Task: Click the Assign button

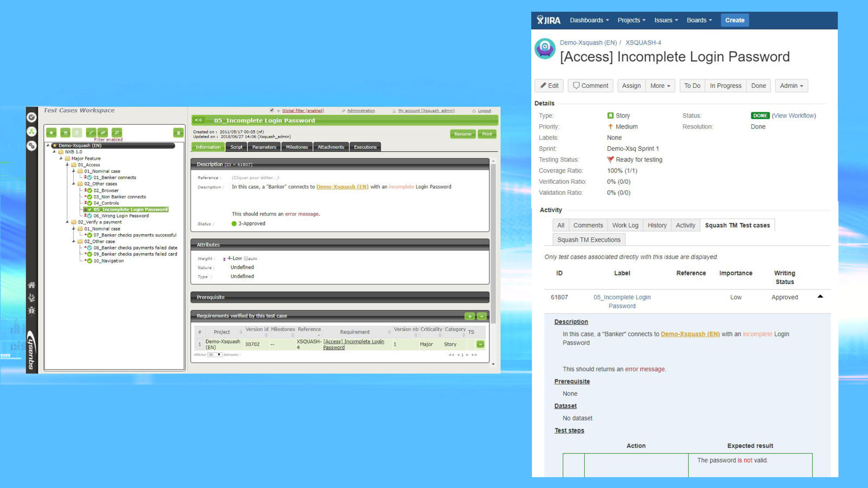Action: [x=631, y=86]
